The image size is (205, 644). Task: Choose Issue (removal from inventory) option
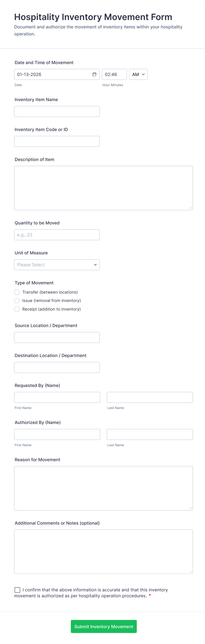click(x=17, y=301)
